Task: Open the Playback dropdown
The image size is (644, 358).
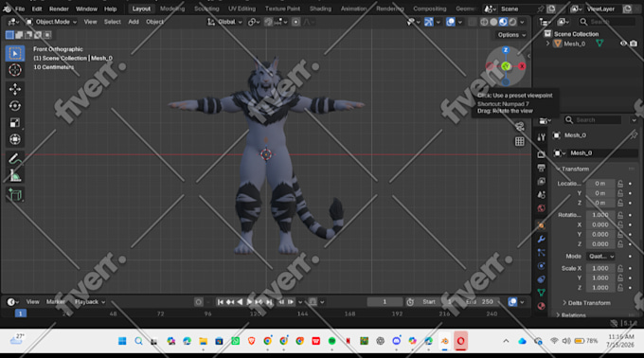Action: click(x=90, y=302)
